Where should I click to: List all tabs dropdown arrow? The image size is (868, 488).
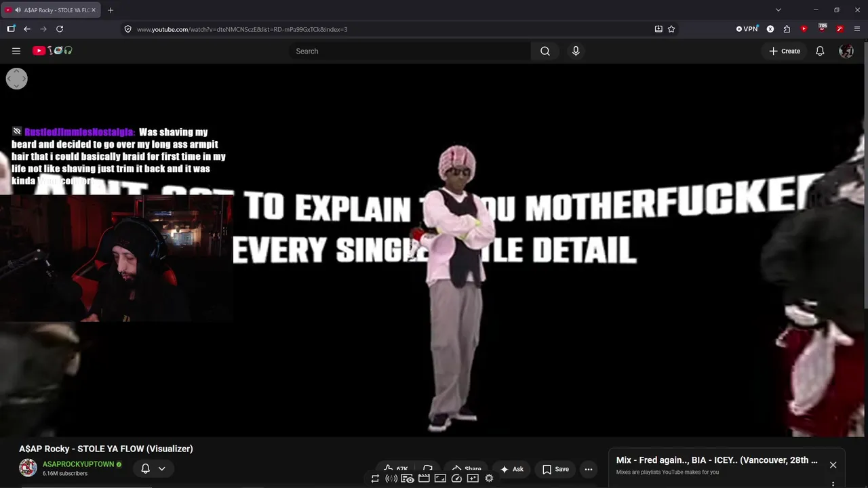pos(778,10)
